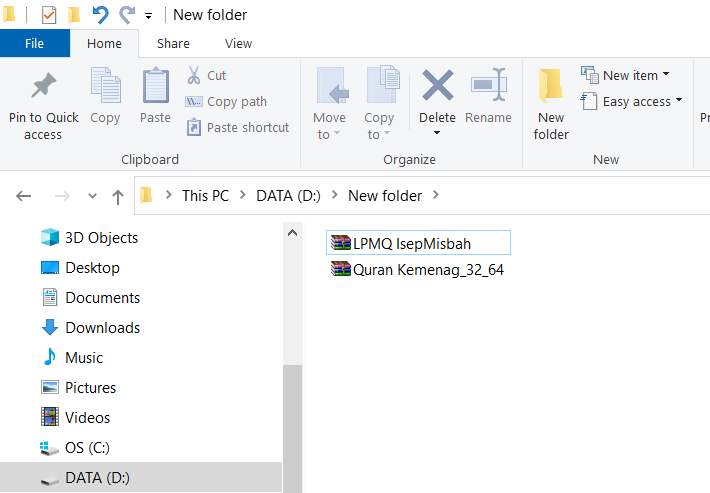Click the folder icon in address bar
The height and width of the screenshot is (493, 710).
[146, 195]
